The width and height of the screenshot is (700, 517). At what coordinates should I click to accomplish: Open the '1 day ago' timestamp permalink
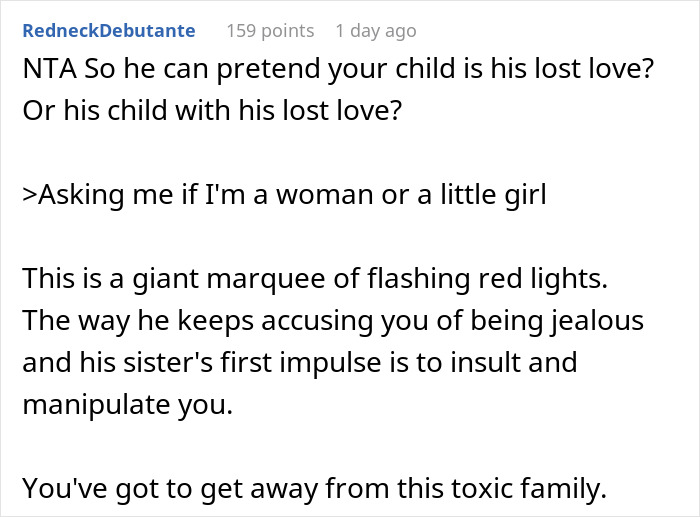pos(376,31)
